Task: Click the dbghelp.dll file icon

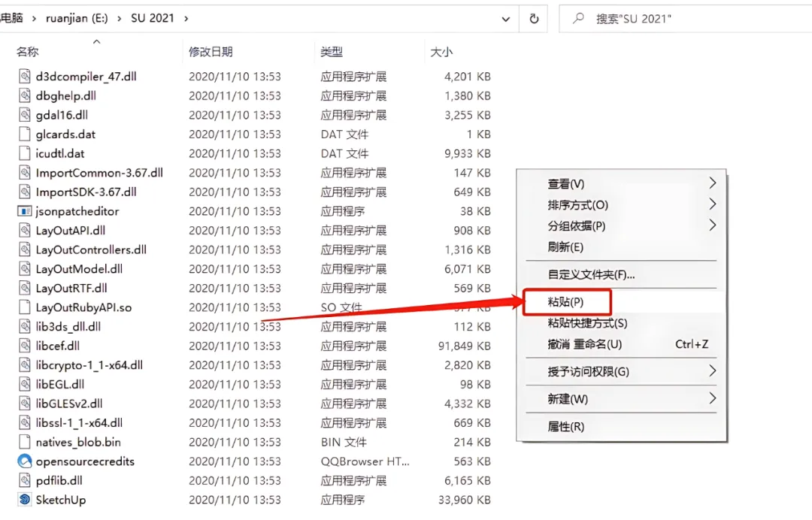Action: (x=24, y=95)
